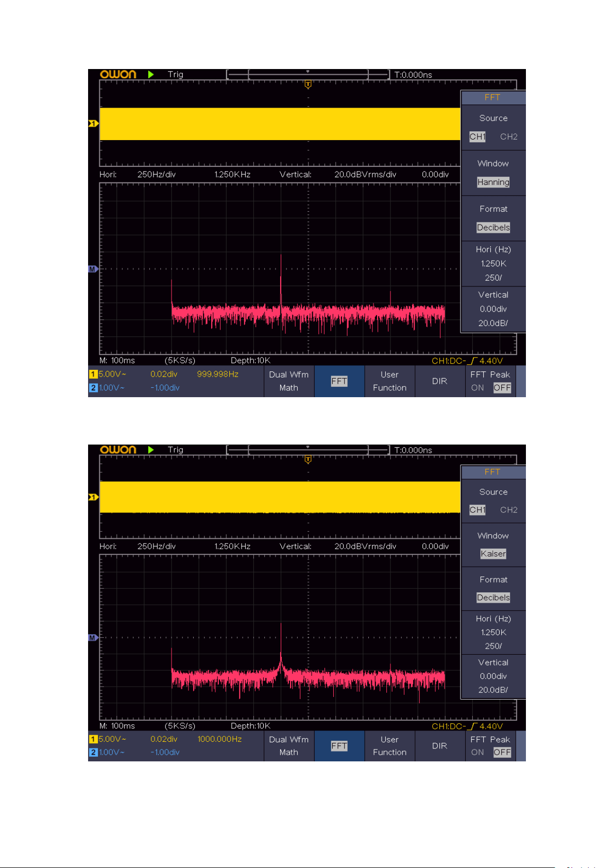The width and height of the screenshot is (614, 868).
Task: Select the Vertical menu setting on the Kaiser screen
Action: tap(493, 676)
